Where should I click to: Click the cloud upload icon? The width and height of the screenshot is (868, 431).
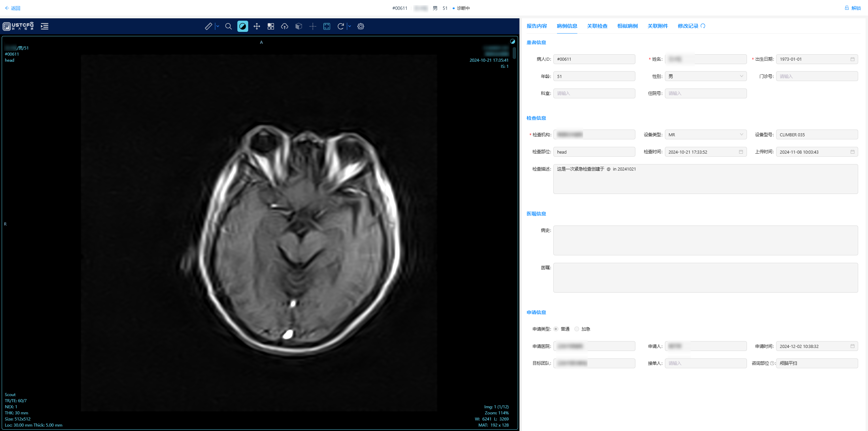[284, 26]
